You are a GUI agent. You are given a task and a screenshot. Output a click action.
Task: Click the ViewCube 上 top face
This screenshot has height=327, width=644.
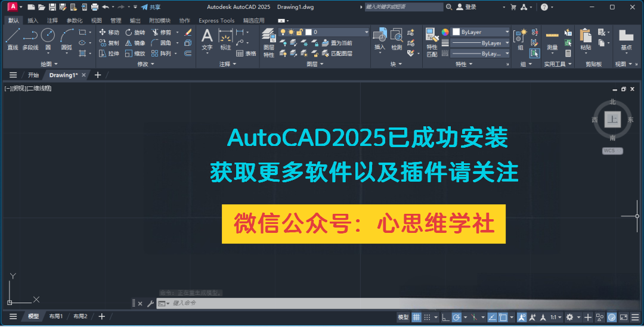(612, 119)
